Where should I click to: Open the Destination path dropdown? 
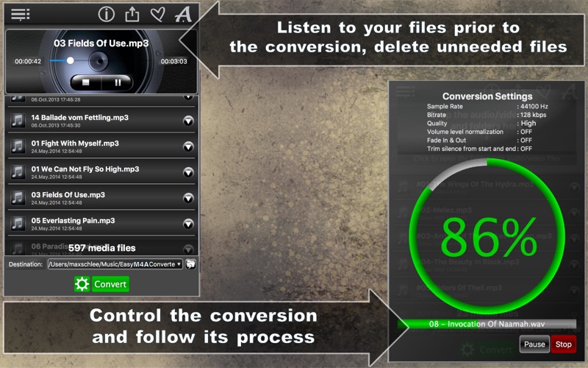[x=115, y=264]
